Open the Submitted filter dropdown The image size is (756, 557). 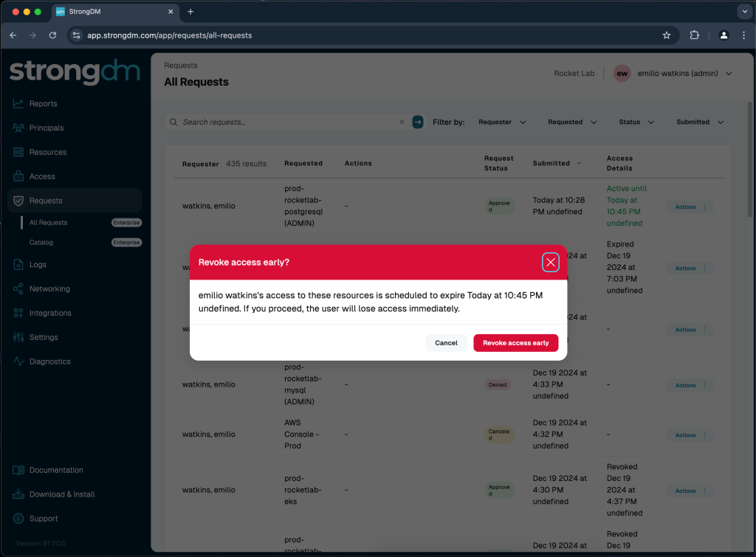click(700, 122)
